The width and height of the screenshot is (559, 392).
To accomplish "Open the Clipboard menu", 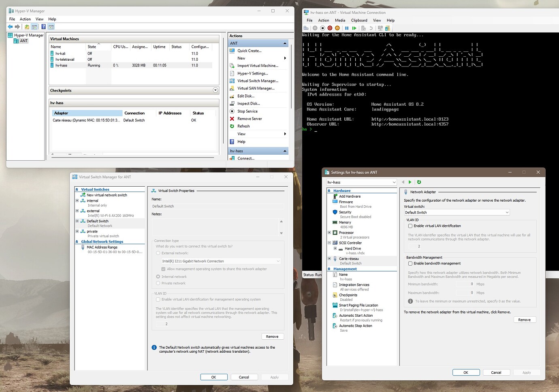I will click(359, 20).
